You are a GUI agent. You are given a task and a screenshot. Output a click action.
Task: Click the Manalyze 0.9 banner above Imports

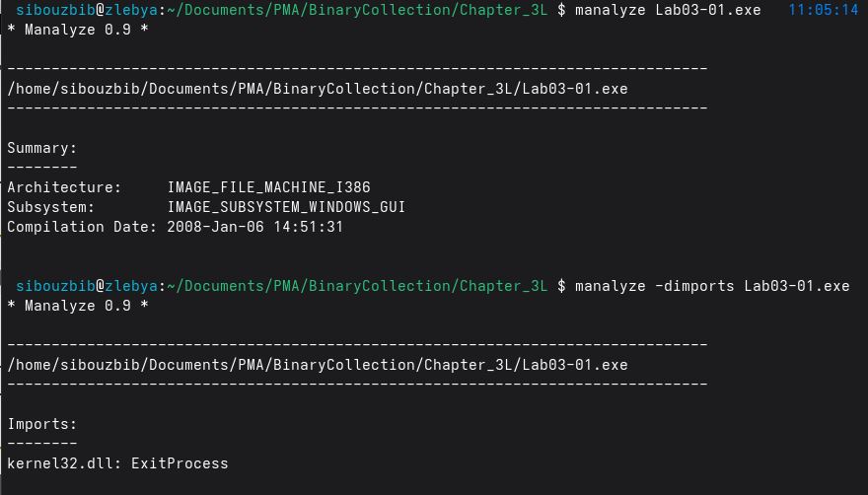pos(77,306)
